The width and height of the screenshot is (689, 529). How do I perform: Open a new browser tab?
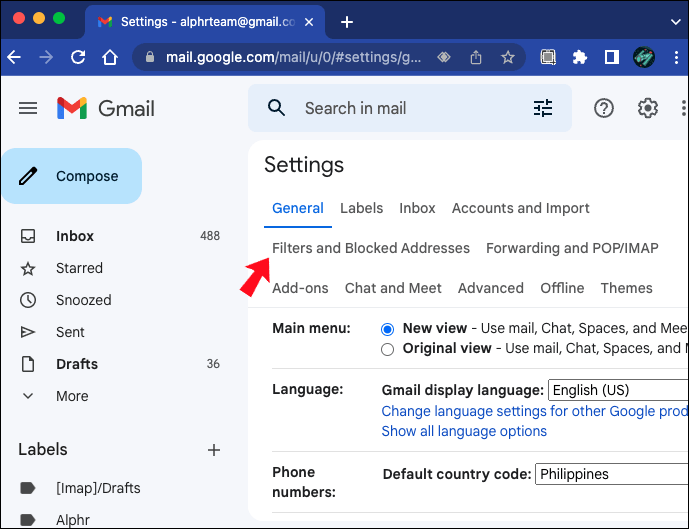coord(347,22)
